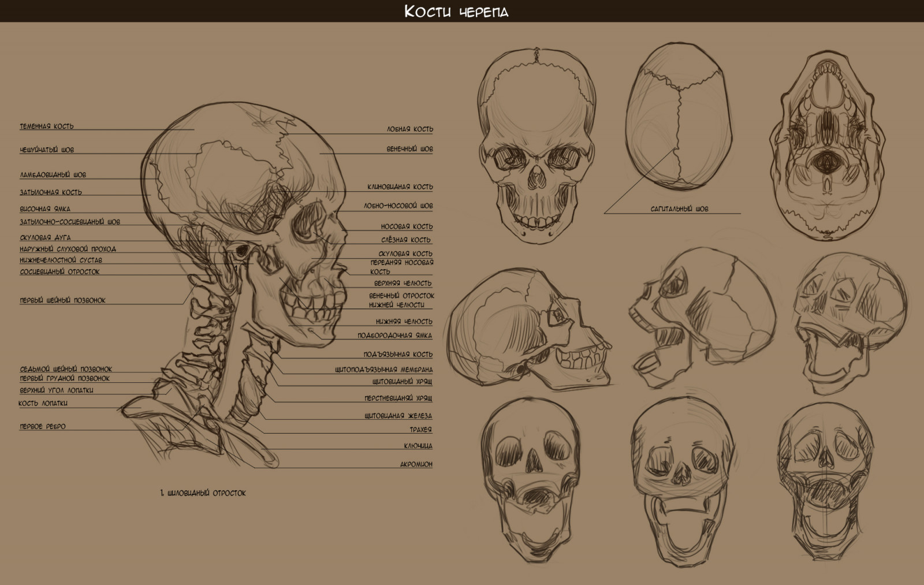The height and width of the screenshot is (585, 924).
Task: Click the label 'Нижнечелюстной сустав'
Action: 61,260
